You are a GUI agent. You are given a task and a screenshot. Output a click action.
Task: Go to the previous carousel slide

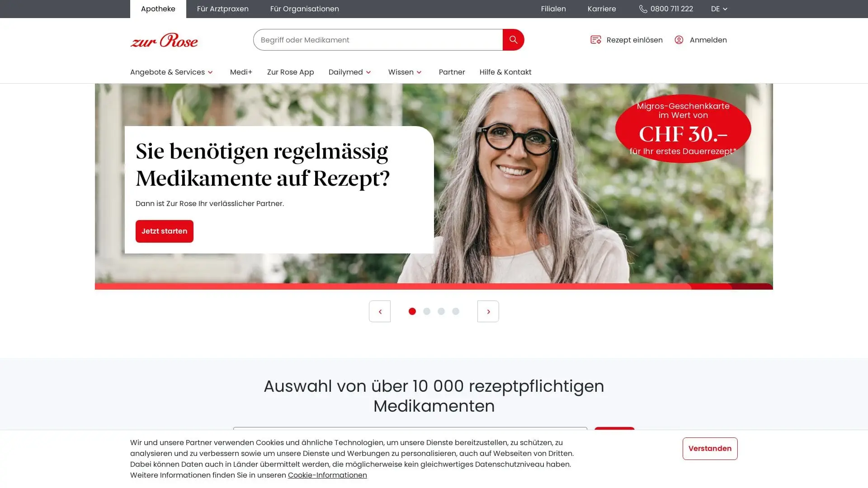[x=380, y=311]
